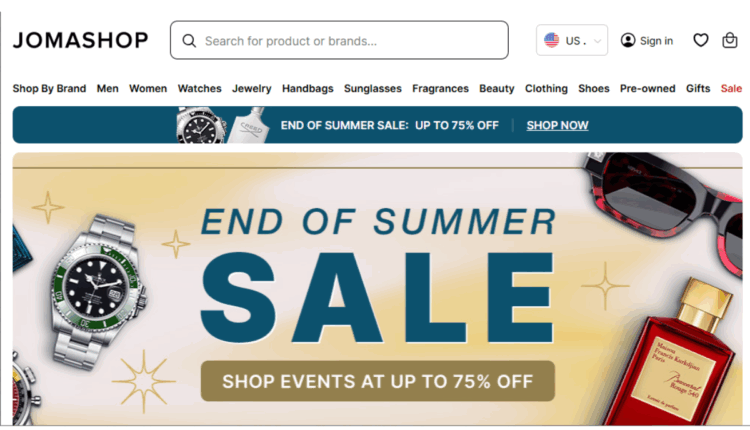The width and height of the screenshot is (750, 430).
Task: Open the wishlist heart icon
Action: point(701,40)
